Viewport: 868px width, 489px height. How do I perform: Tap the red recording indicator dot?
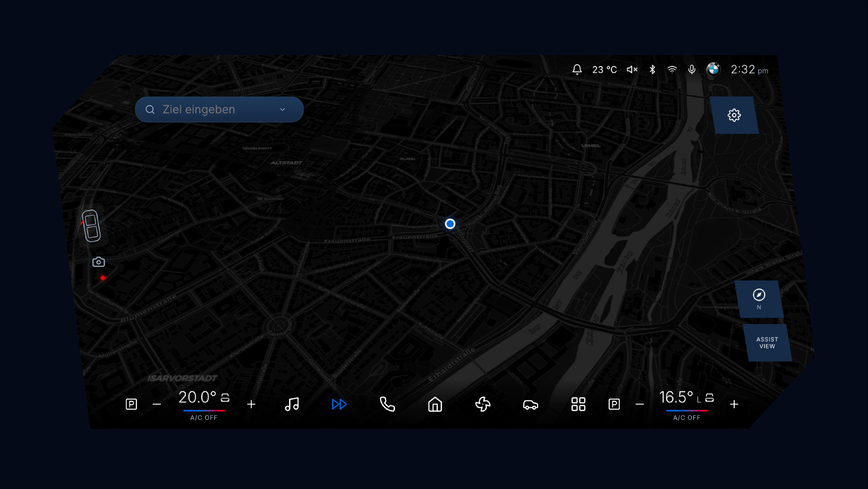click(103, 278)
